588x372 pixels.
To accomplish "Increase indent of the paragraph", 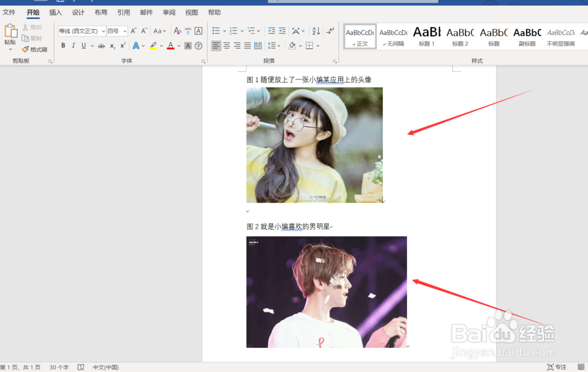I will click(x=282, y=31).
